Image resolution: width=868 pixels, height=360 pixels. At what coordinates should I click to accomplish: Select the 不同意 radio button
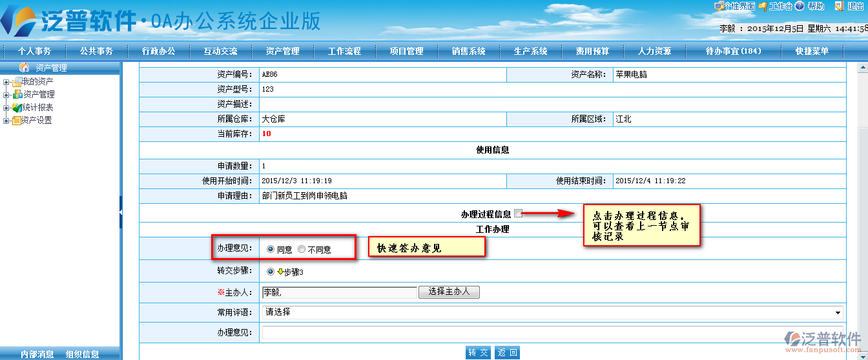(302, 249)
